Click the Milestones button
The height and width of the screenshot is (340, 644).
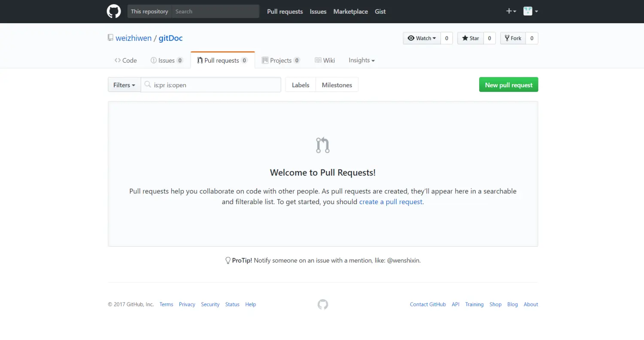click(x=337, y=85)
